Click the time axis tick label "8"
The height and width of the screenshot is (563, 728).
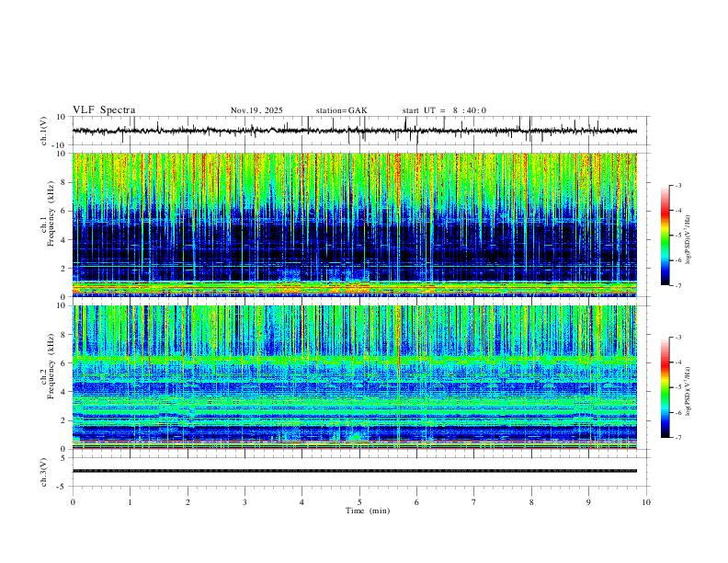pyautogui.click(x=531, y=502)
